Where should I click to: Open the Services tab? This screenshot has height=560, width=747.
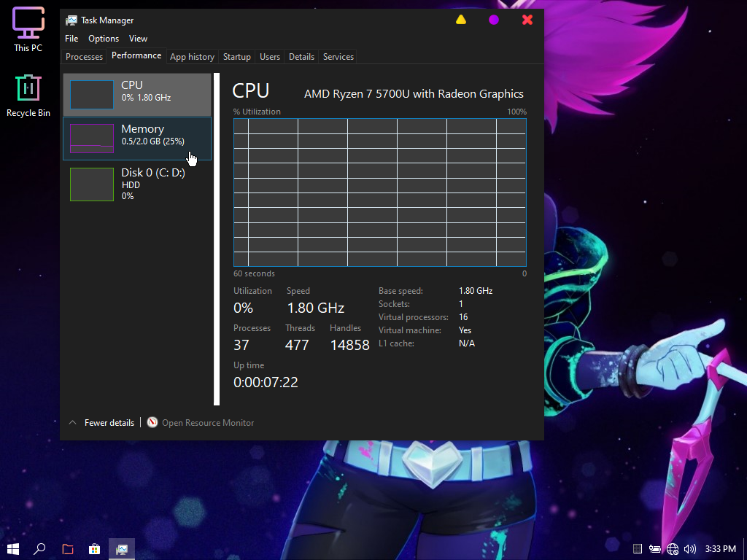(338, 57)
